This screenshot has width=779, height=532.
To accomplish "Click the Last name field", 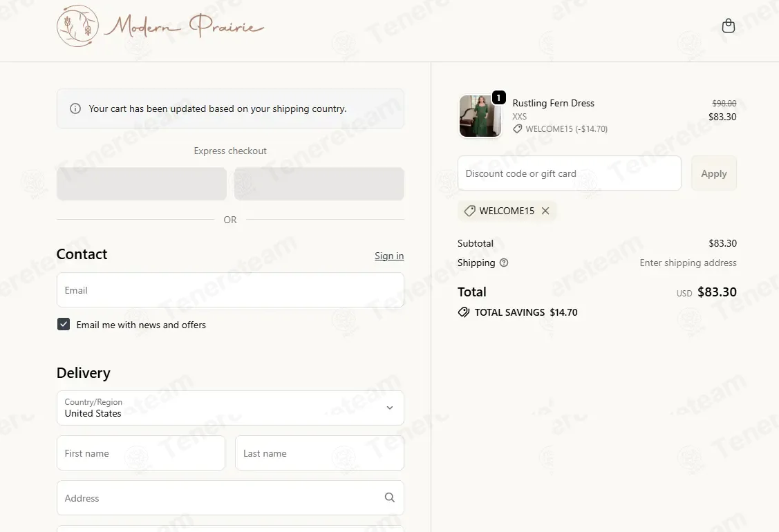I will pos(319,453).
